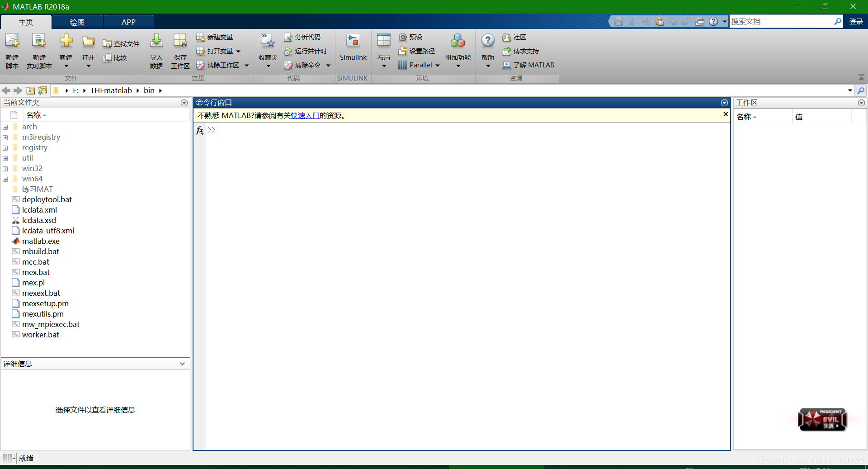868x469 pixels.
Task: Collapse the Details (详细信息) panel chevron
Action: point(182,364)
